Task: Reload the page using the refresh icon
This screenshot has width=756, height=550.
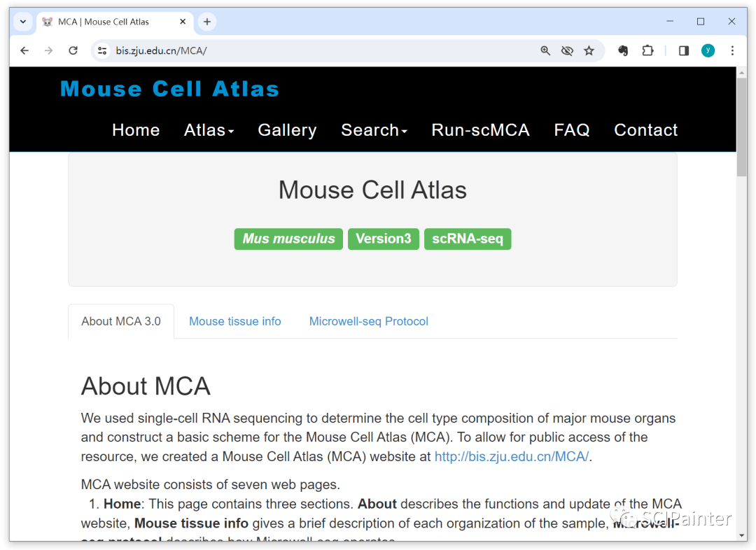Action: click(73, 50)
